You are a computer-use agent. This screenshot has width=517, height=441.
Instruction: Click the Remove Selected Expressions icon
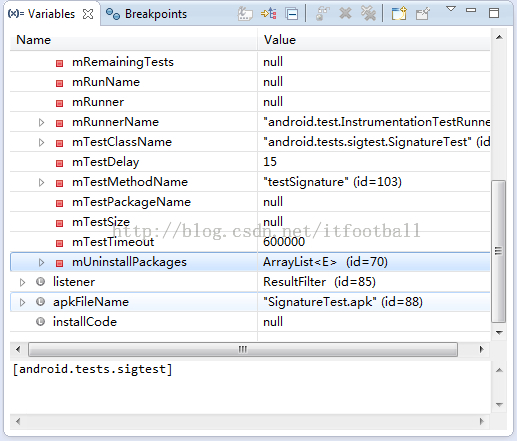(345, 14)
